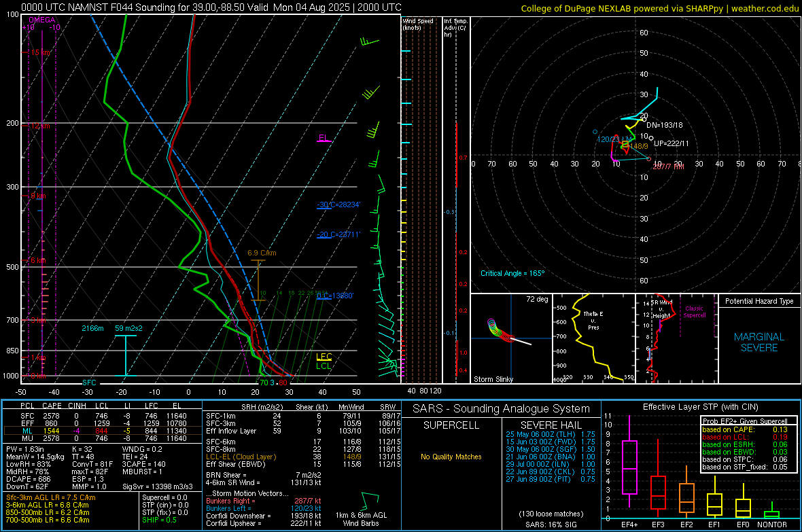Viewport: 802px width, 532px height.
Task: Click the SARS: 16% SIG text
Action: point(551,525)
